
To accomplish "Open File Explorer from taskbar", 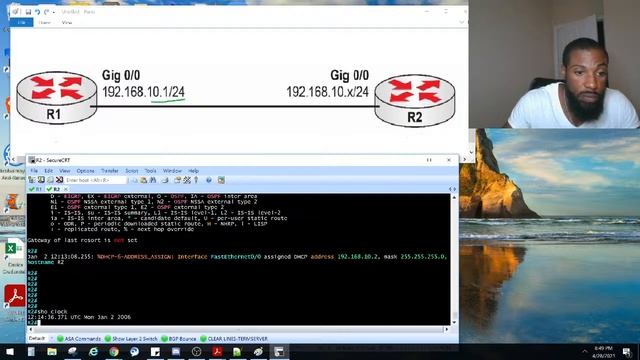I will pos(52,351).
